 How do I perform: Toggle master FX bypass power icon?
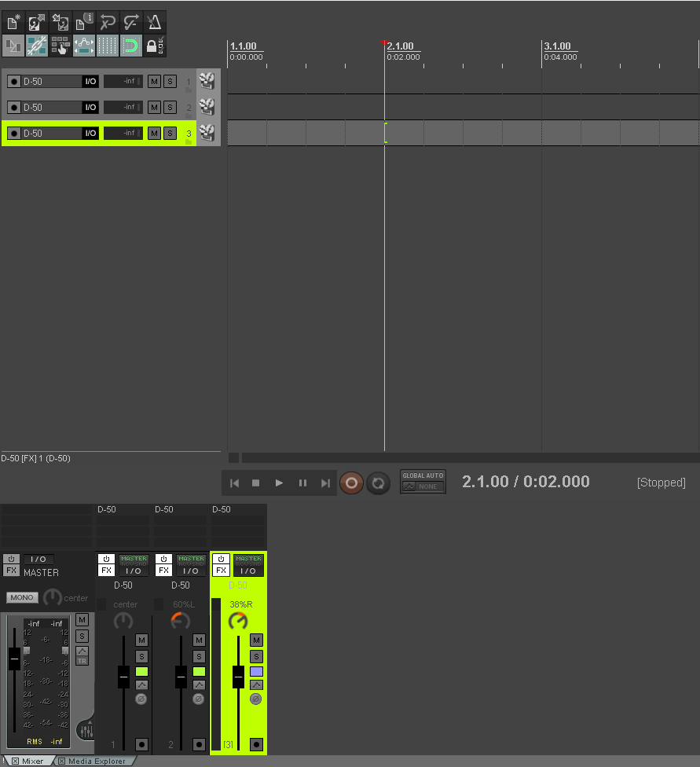[11, 559]
